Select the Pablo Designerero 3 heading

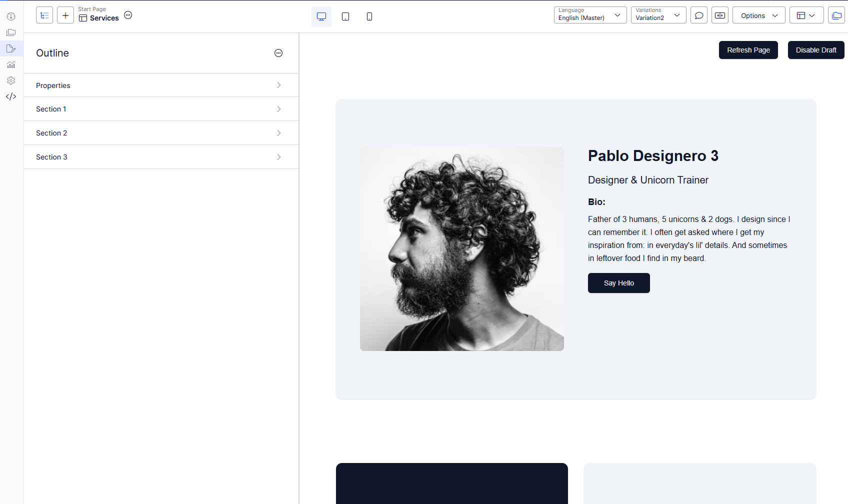[x=653, y=156]
